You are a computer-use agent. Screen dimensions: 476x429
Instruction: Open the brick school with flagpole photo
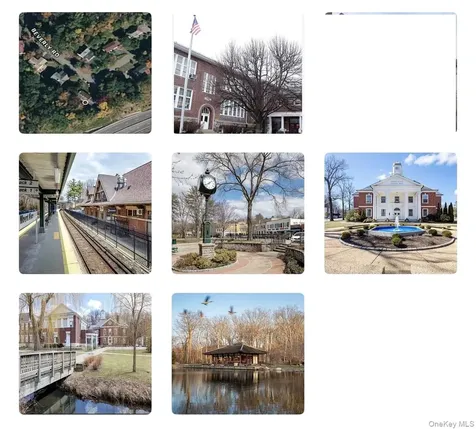pos(238,73)
